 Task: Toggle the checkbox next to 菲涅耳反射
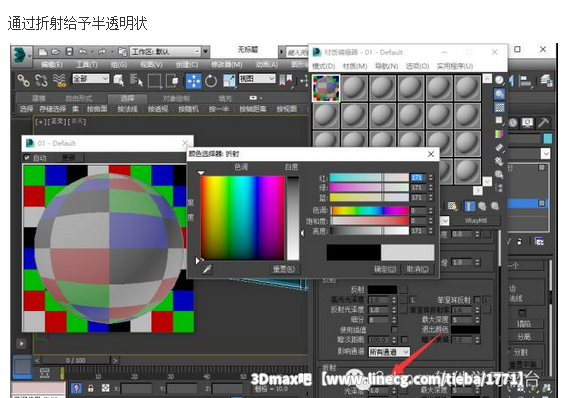click(477, 299)
